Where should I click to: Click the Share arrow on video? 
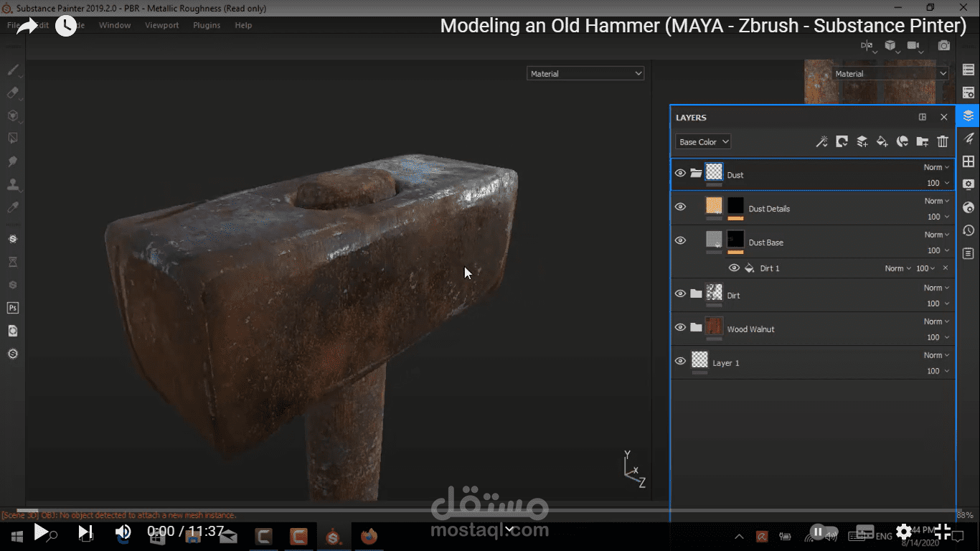coord(27,27)
